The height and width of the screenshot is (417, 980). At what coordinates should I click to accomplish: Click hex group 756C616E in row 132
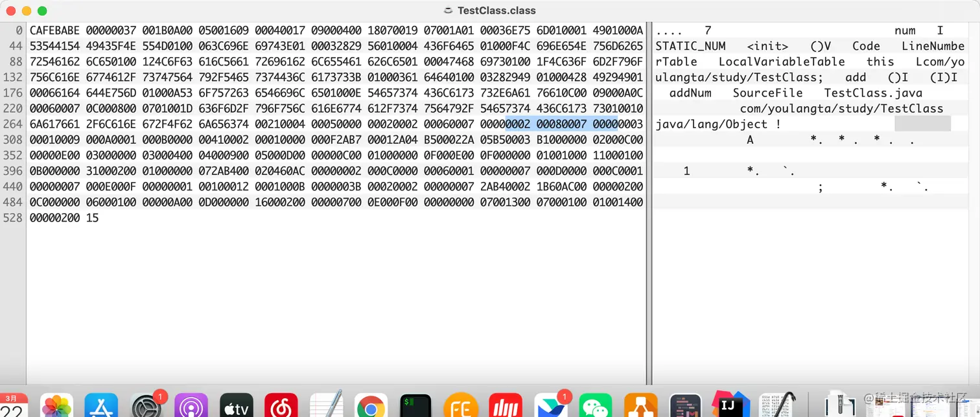54,77
